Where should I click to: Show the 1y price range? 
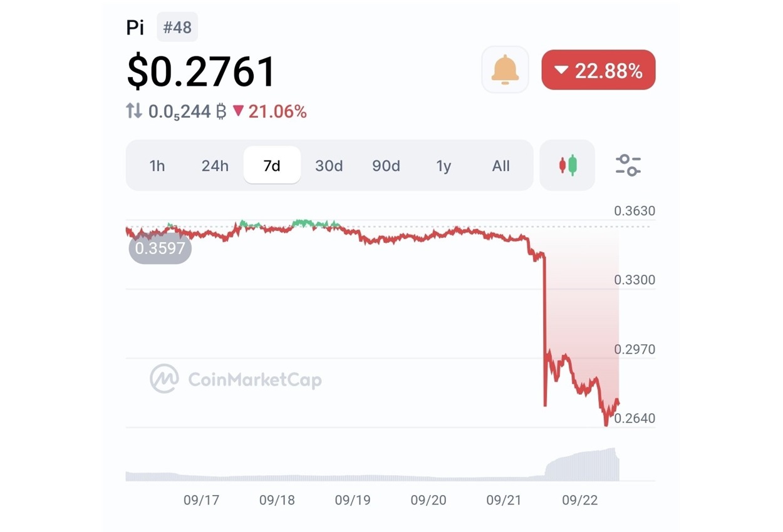click(x=443, y=166)
